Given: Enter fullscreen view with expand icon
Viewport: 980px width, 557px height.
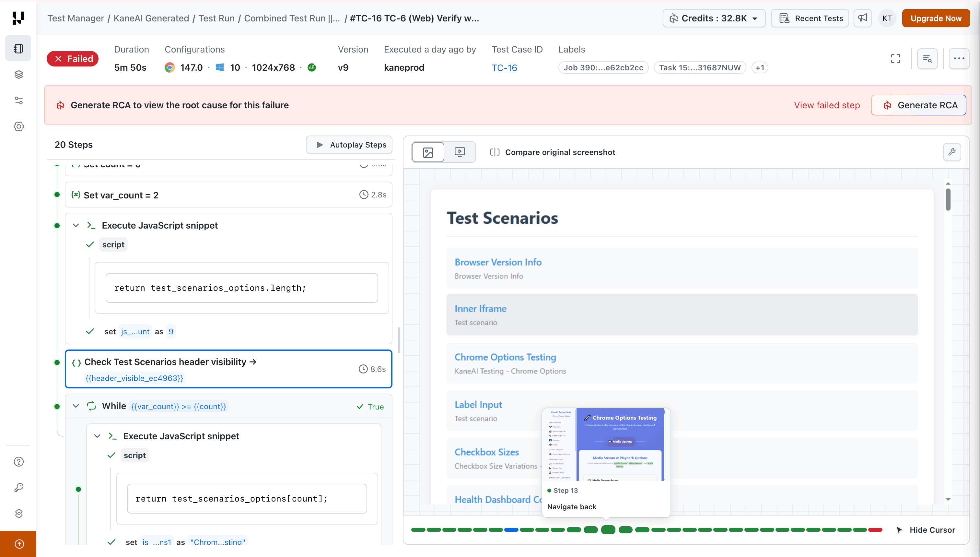Looking at the screenshot, I should (x=895, y=59).
